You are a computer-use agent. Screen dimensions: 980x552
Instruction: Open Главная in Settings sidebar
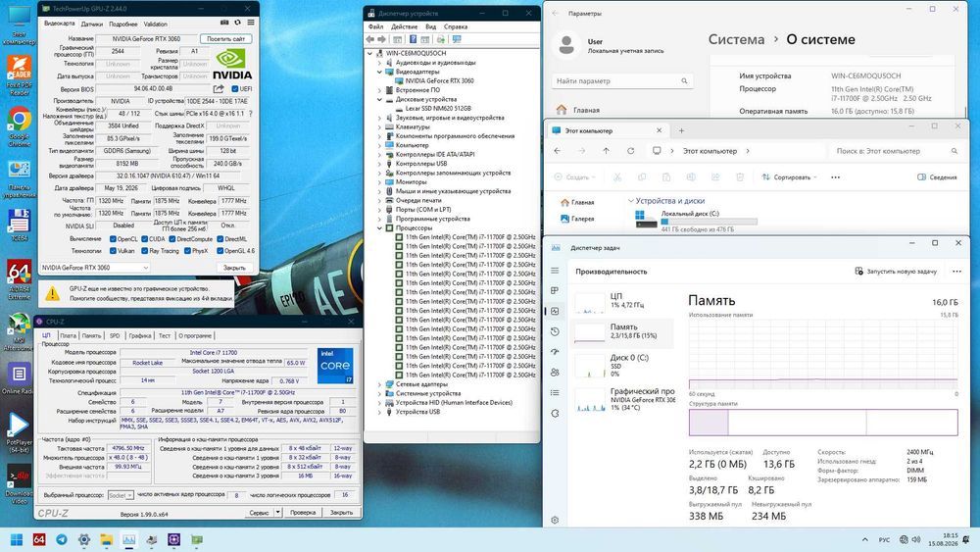(x=578, y=110)
